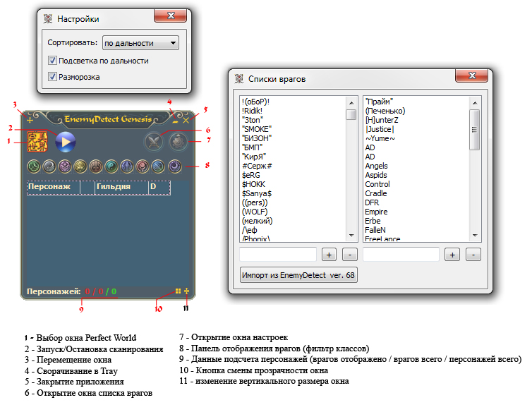The width and height of the screenshot is (532, 412).
Task: Select ~Yume~ in the guild list
Action: point(380,138)
